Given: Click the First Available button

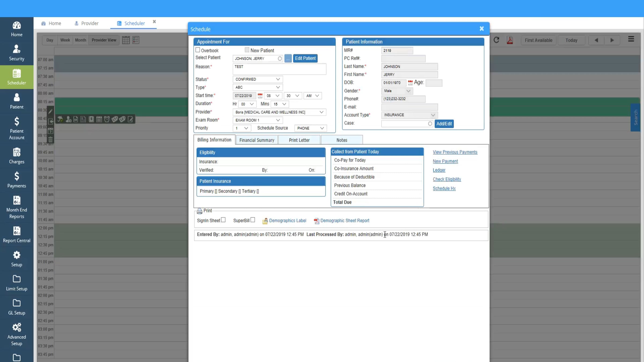Looking at the screenshot, I should click(x=539, y=40).
